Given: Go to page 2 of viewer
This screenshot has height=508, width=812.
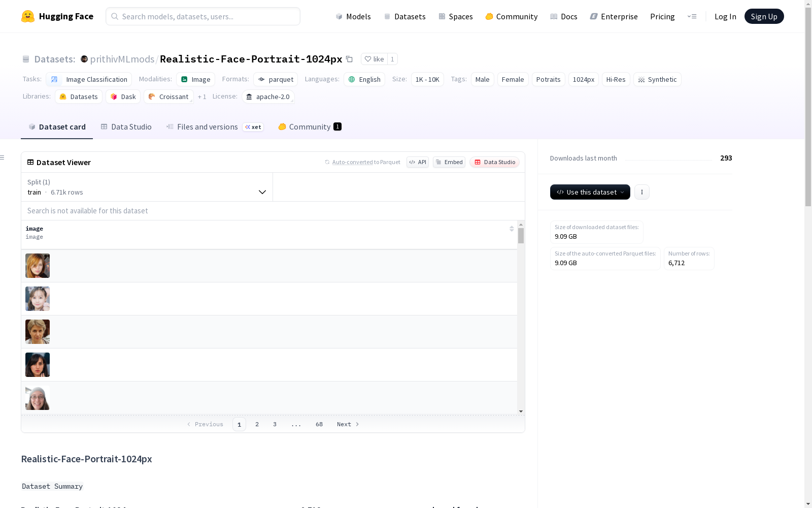Looking at the screenshot, I should point(257,424).
